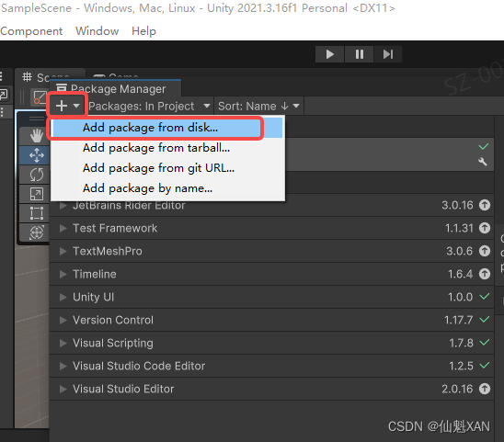Click the Step frame button
Viewport: 504px width, 442px height.
point(388,54)
